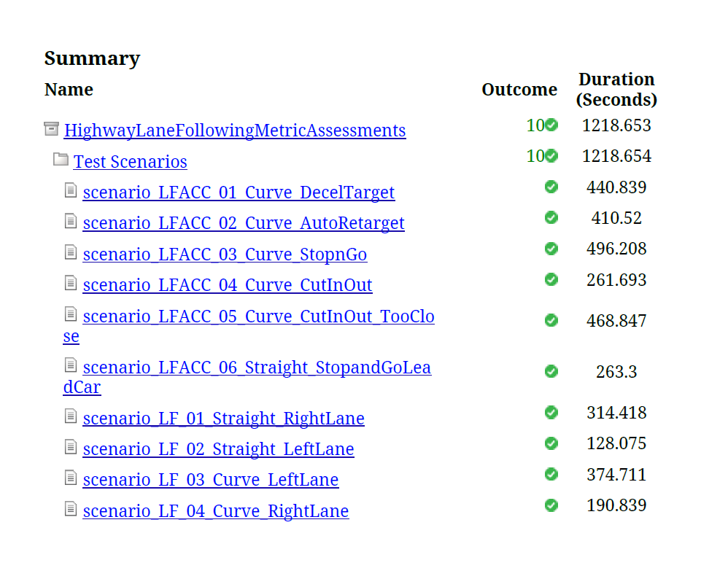Select the 1218.654 duration value for Test Scenarios
This screenshot has width=728, height=579.
click(616, 156)
